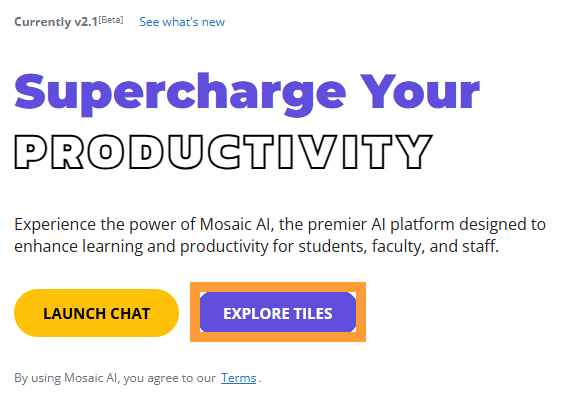Click the [Beta] superscript tag

click(111, 19)
